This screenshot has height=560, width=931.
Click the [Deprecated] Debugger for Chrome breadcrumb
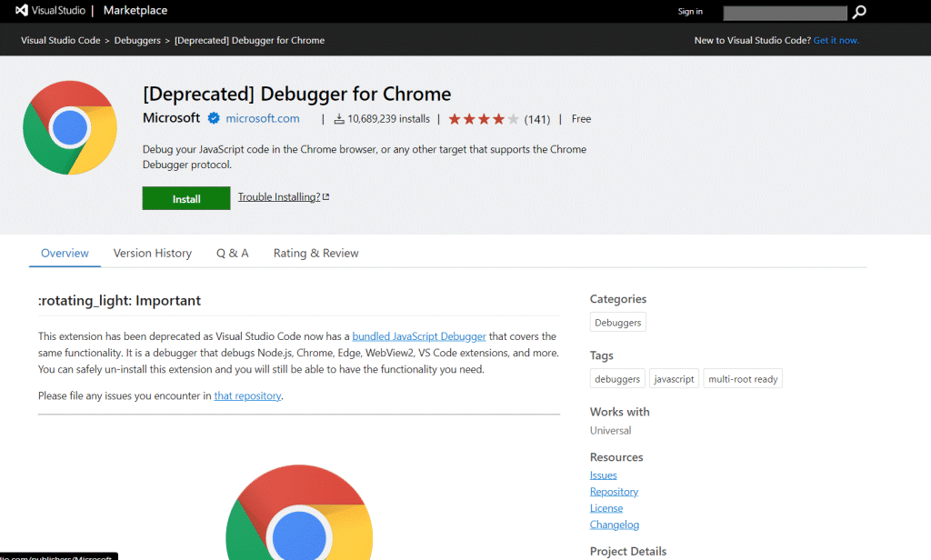(249, 40)
